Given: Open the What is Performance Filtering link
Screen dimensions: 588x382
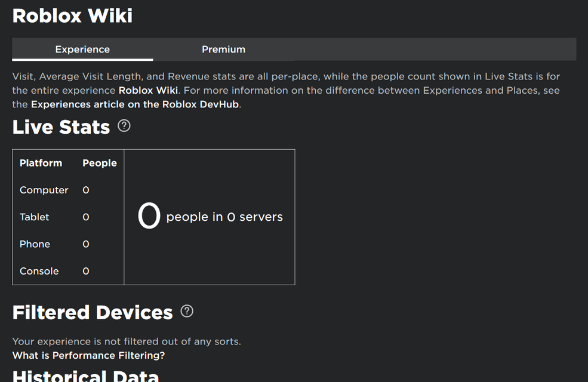Looking at the screenshot, I should [88, 356].
